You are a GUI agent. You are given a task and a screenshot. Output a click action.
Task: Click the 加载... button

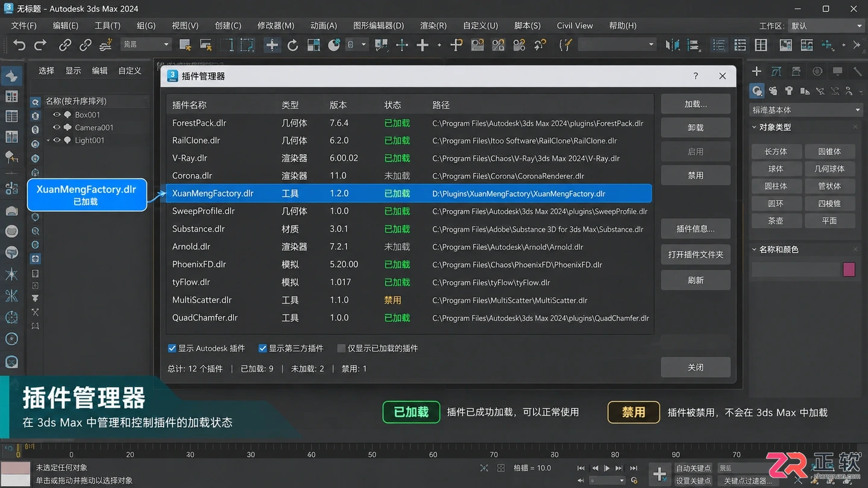[x=696, y=104]
